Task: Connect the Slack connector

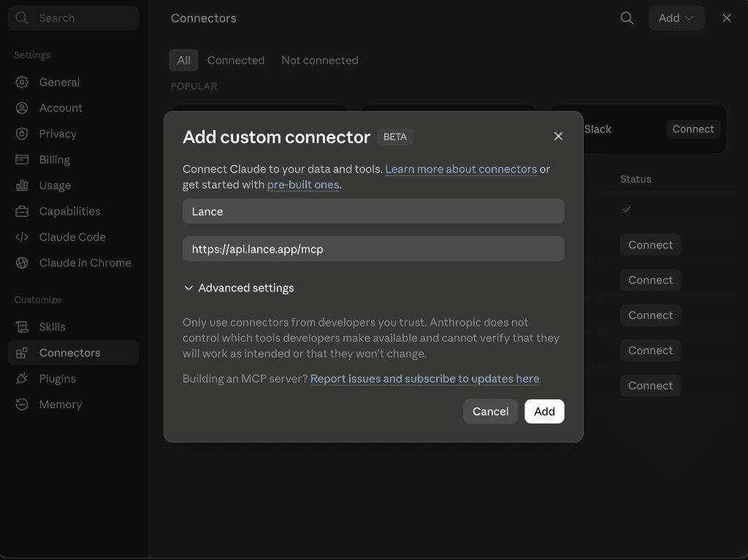Action: (693, 129)
